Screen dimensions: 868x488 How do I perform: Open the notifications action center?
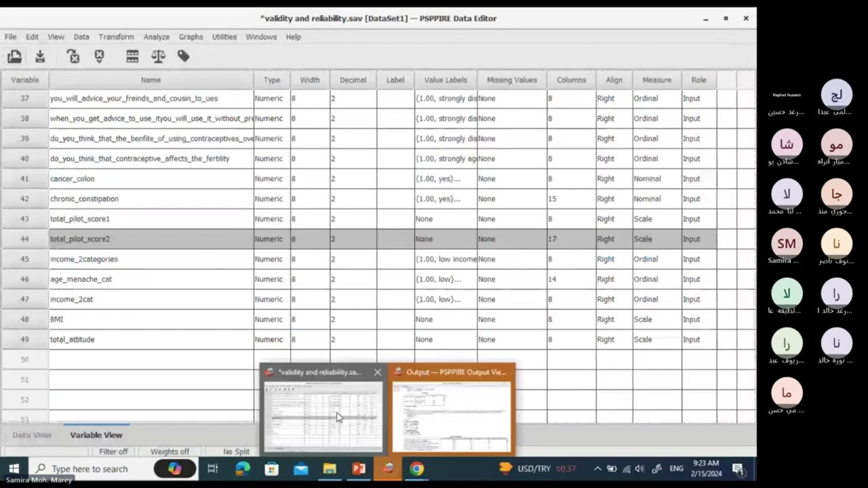coord(738,468)
